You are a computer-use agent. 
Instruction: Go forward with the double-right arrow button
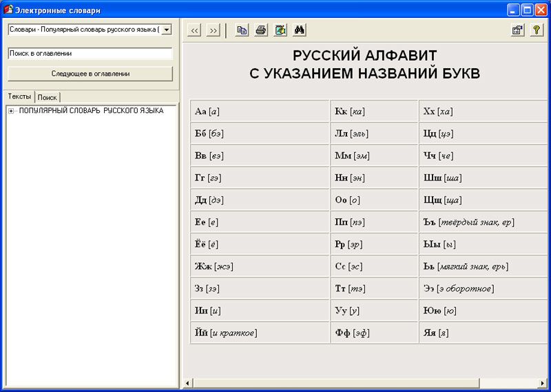213,30
